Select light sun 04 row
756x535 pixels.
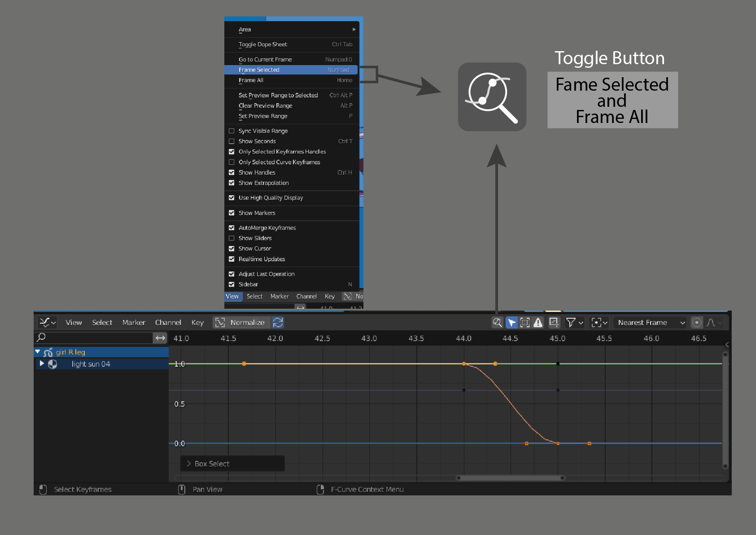(101, 364)
